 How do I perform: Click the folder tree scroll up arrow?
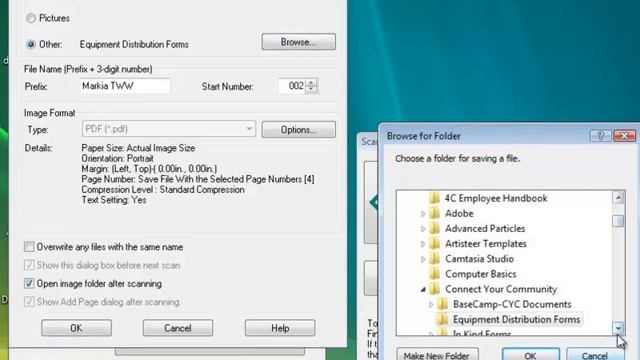tap(618, 198)
